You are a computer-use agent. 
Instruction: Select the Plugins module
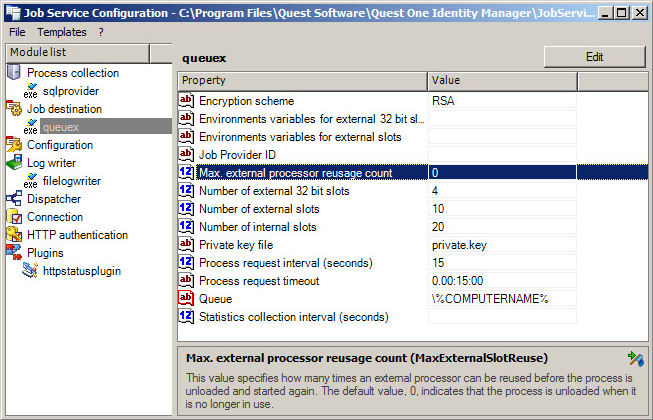[x=45, y=253]
